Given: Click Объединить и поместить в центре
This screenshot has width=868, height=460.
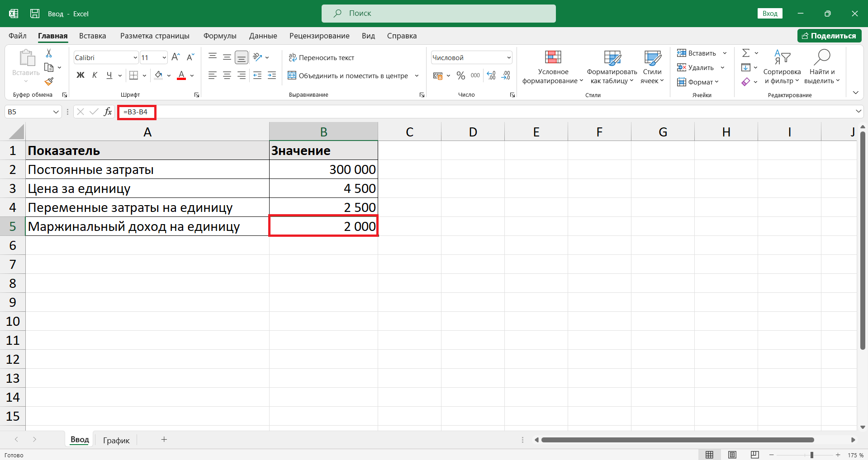Looking at the screenshot, I should 348,75.
